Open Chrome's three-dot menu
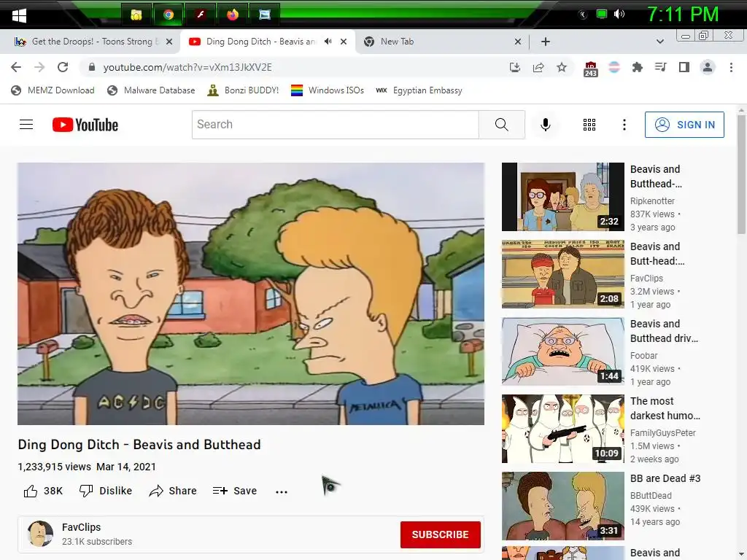This screenshot has width=747, height=560. pos(731,67)
